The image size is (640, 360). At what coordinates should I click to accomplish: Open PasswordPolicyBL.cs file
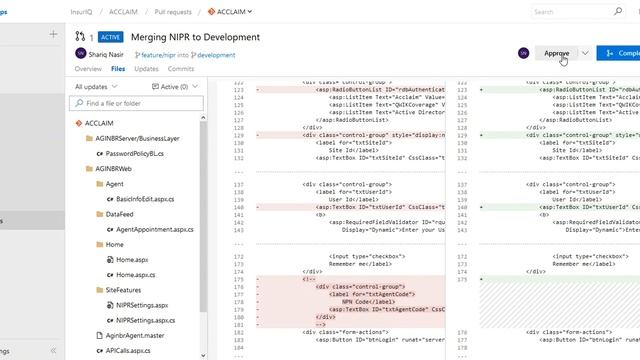[130, 153]
